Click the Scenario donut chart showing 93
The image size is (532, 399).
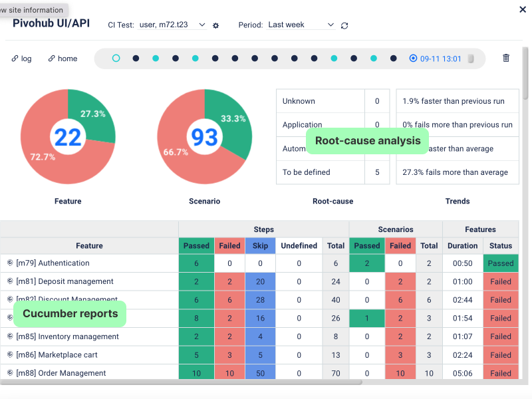coord(204,136)
